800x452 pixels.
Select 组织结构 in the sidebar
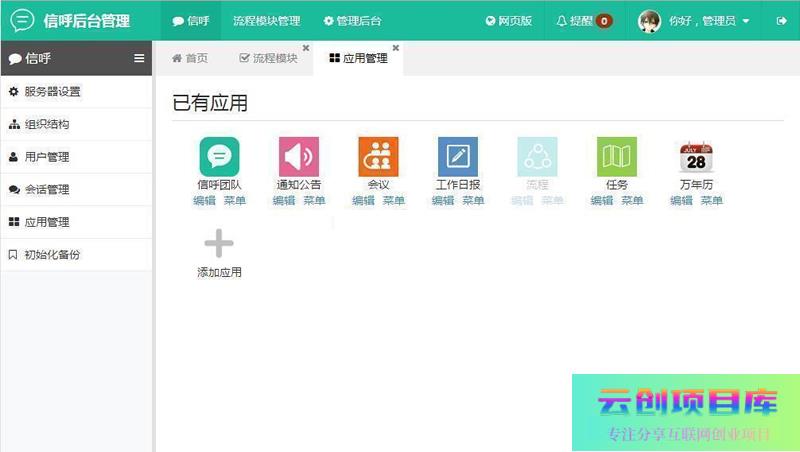click(x=77, y=124)
